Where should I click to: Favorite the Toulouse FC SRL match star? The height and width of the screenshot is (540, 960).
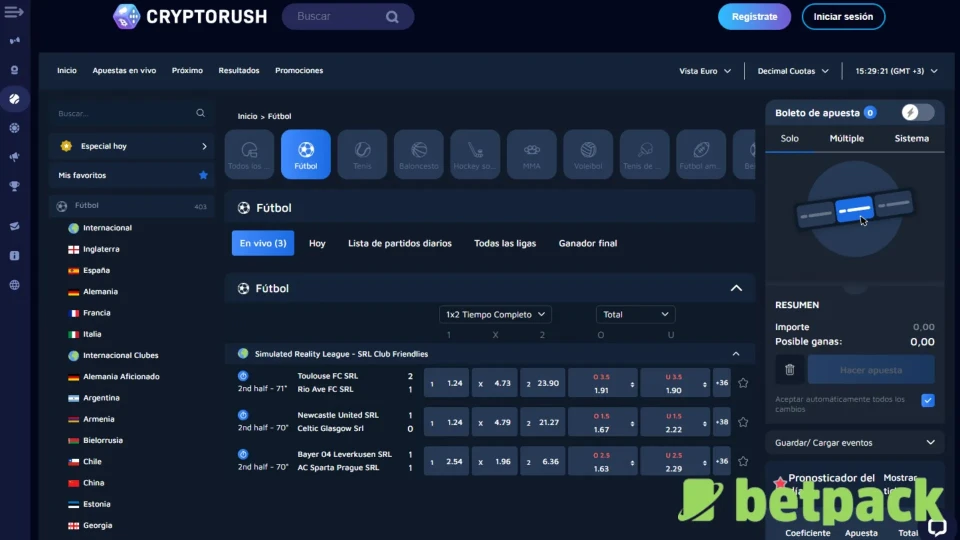click(x=743, y=383)
